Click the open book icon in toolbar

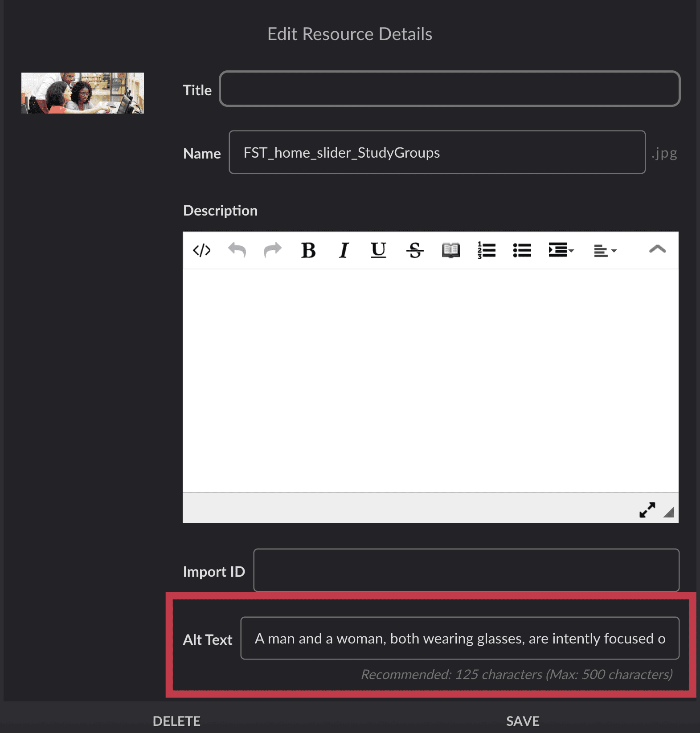point(450,250)
